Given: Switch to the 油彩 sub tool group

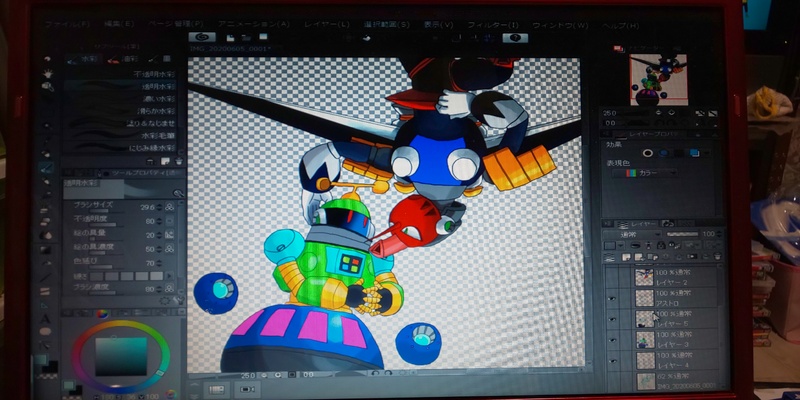Looking at the screenshot, I should (x=122, y=59).
